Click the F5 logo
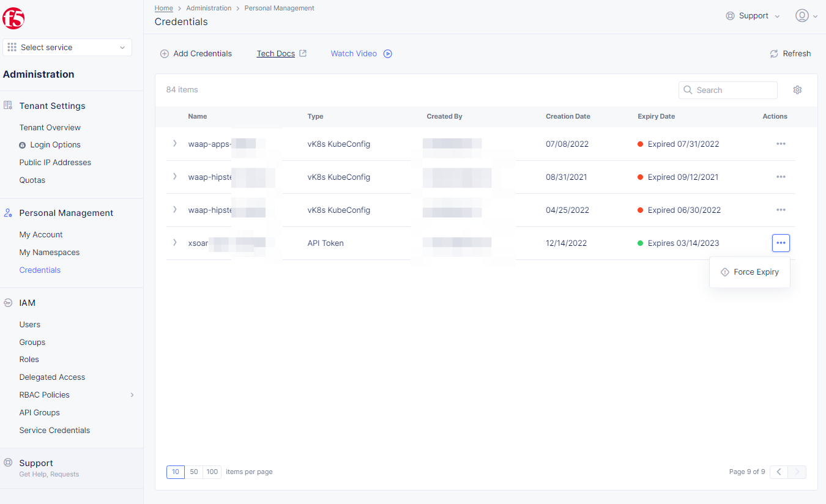 coord(13,18)
